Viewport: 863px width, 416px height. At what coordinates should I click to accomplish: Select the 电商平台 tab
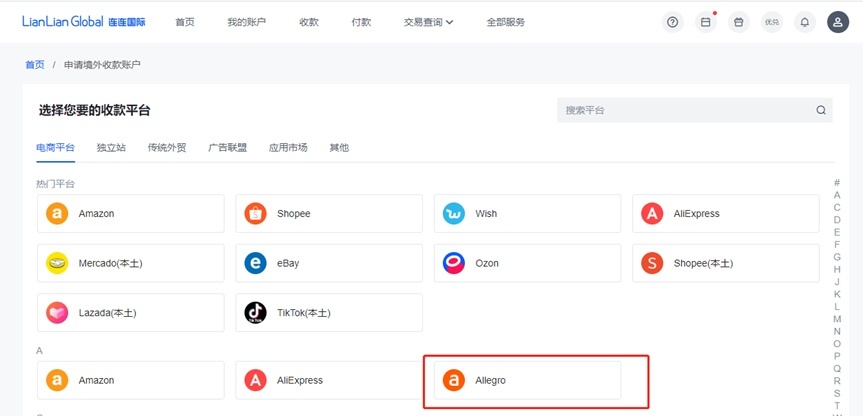(x=56, y=147)
